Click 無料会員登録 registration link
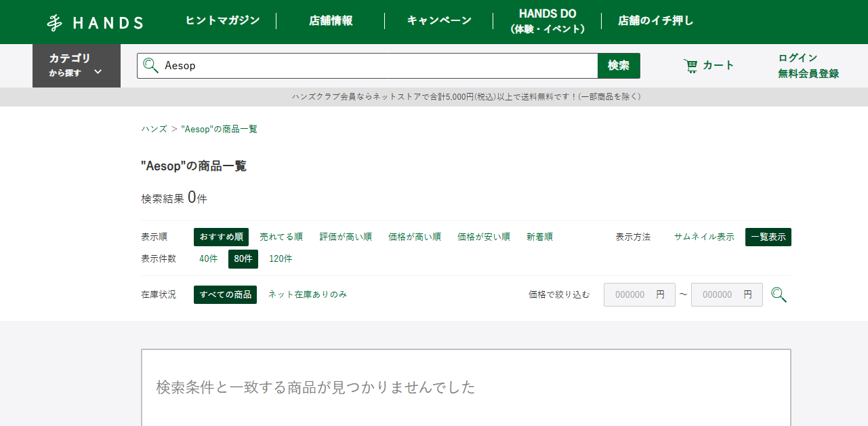This screenshot has height=426, width=868. [808, 73]
